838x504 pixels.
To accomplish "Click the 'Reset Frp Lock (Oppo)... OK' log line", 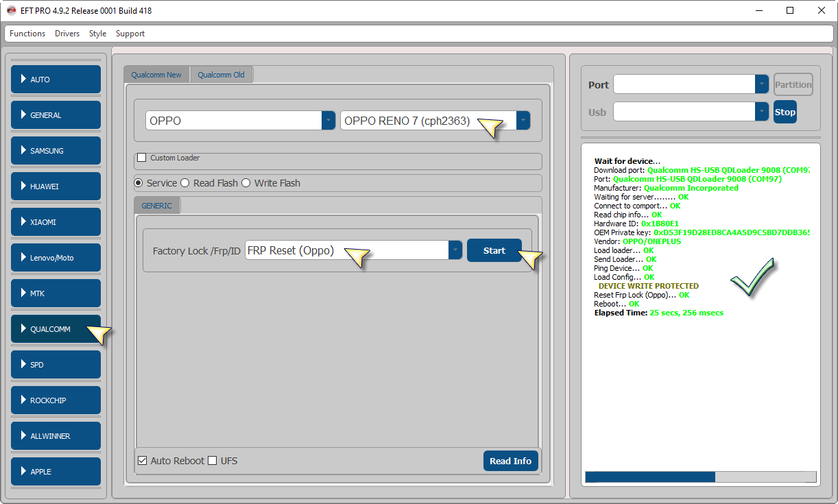I will [x=642, y=295].
